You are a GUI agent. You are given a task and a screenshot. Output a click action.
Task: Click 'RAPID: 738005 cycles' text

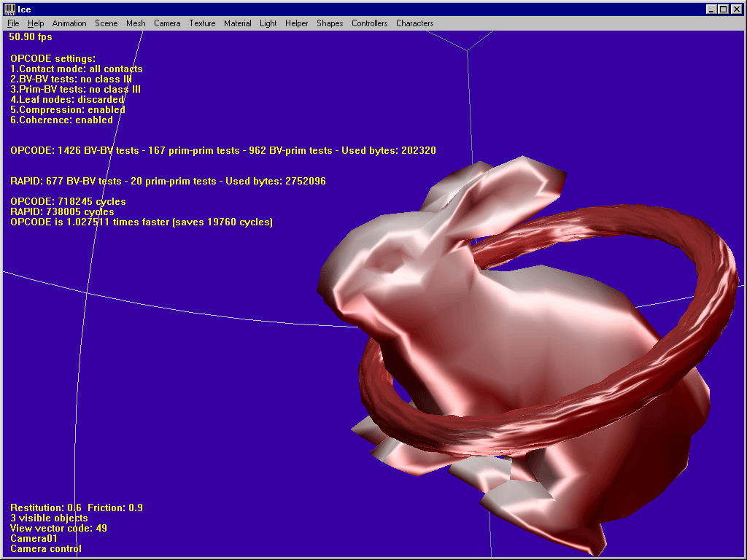(62, 212)
